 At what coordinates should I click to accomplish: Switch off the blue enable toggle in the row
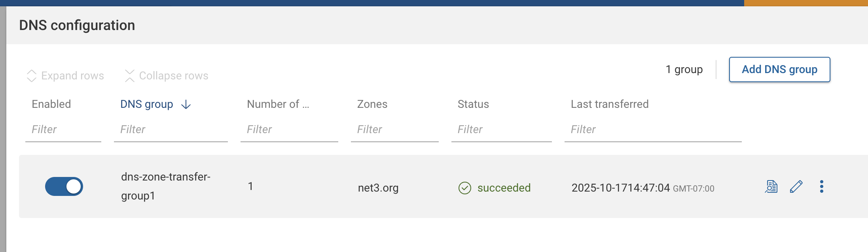tap(64, 186)
